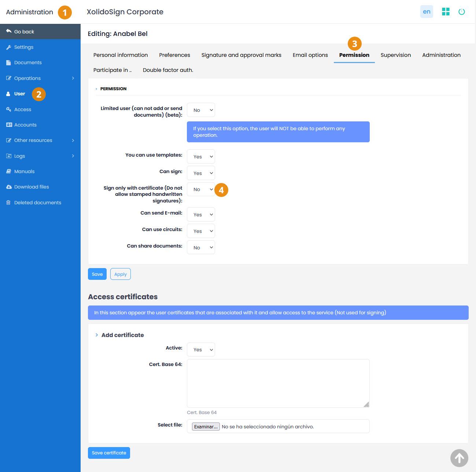This screenshot has width=476, height=472.
Task: Open the Active certificate dropdown
Action: point(201,350)
